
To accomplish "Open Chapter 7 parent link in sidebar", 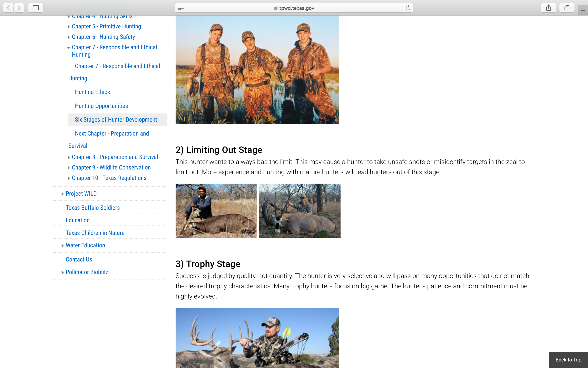I will click(x=115, y=51).
